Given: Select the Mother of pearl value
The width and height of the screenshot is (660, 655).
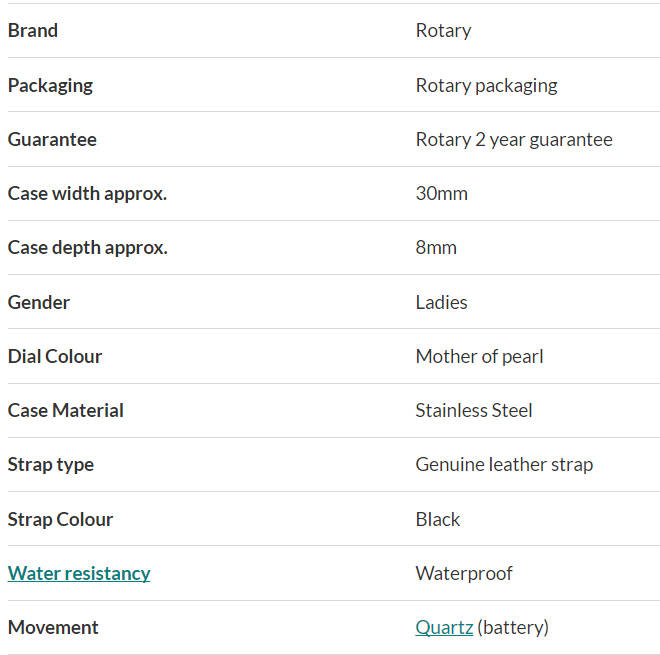Looking at the screenshot, I should pyautogui.click(x=479, y=356).
